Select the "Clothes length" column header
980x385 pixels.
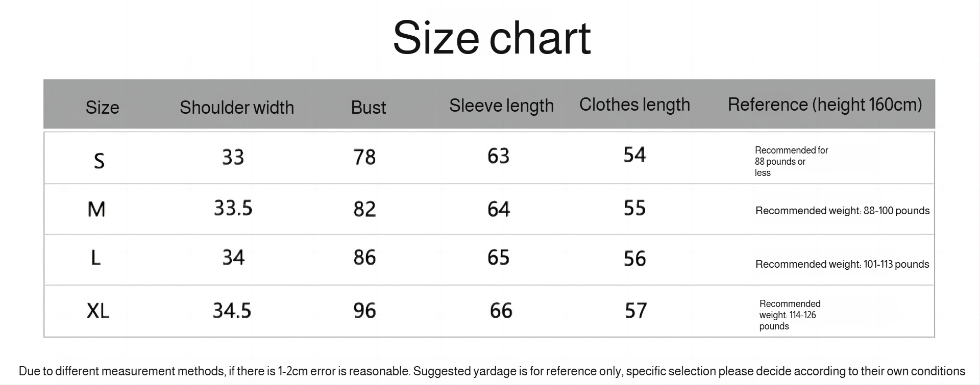point(634,105)
